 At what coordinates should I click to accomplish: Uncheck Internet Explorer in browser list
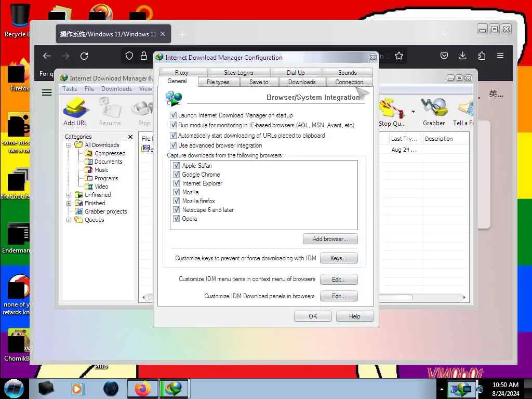pyautogui.click(x=176, y=183)
